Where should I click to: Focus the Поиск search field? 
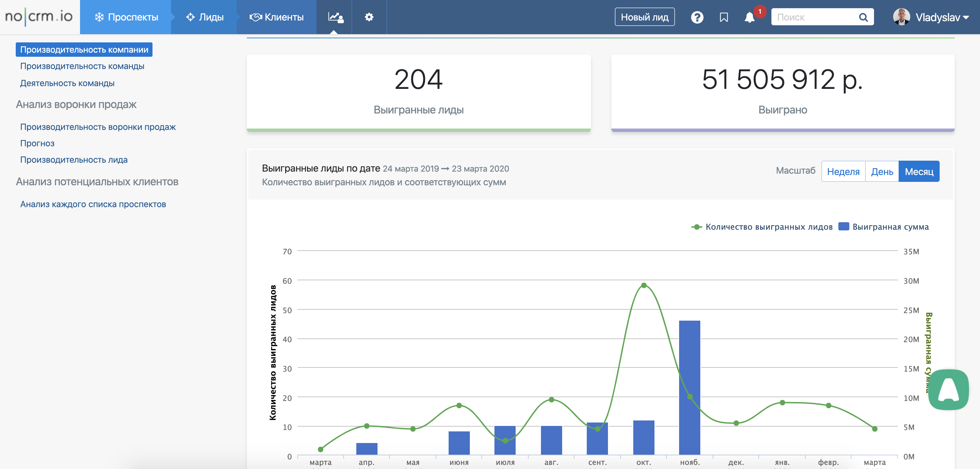(x=814, y=17)
